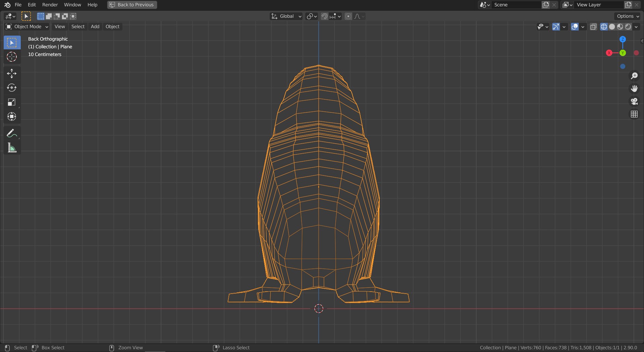Open the shading options dropdown
Viewport: 644px width, 352px height.
point(636,27)
